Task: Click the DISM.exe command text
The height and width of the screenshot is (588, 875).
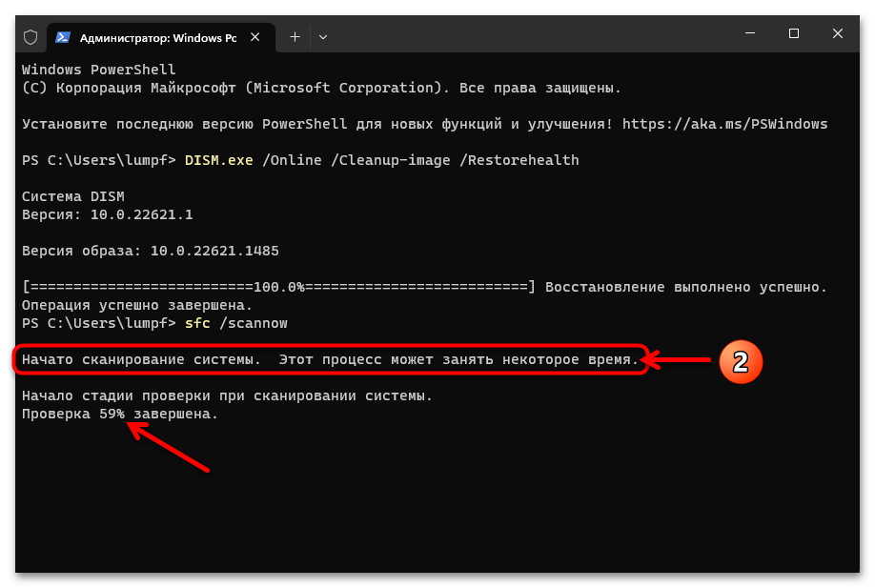Action: (219, 160)
